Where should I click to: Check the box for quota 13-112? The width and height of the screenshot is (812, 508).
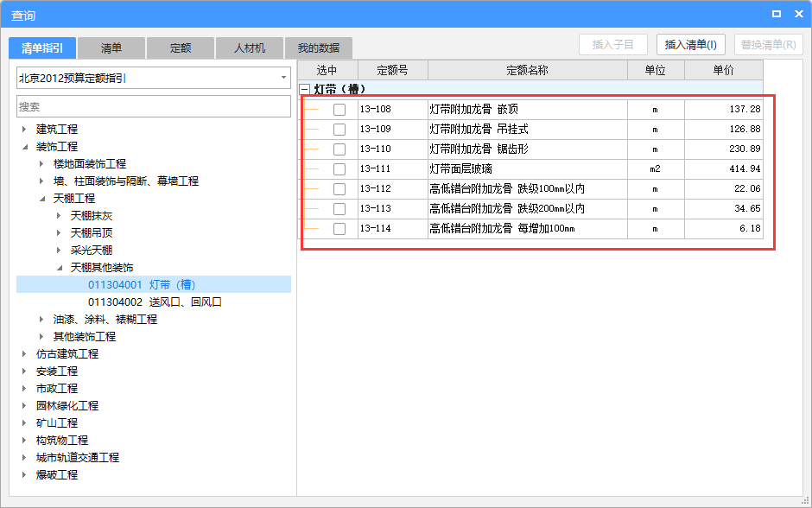coord(339,189)
